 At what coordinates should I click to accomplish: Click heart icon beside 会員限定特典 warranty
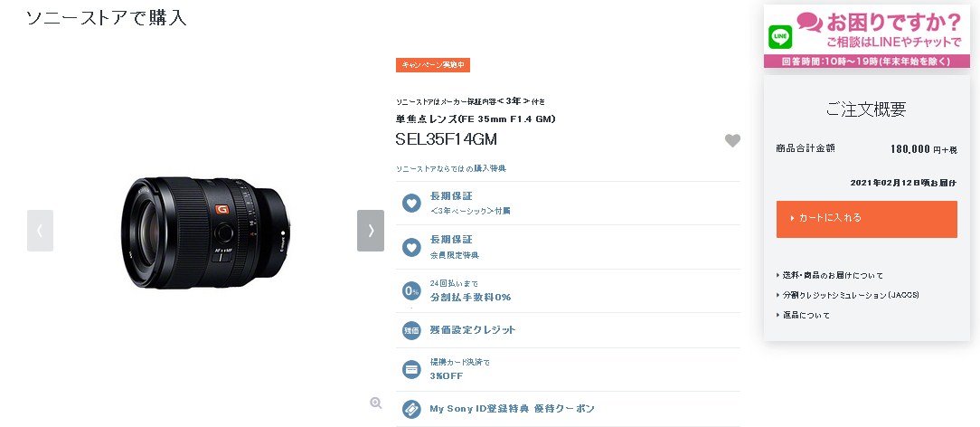pos(411,248)
